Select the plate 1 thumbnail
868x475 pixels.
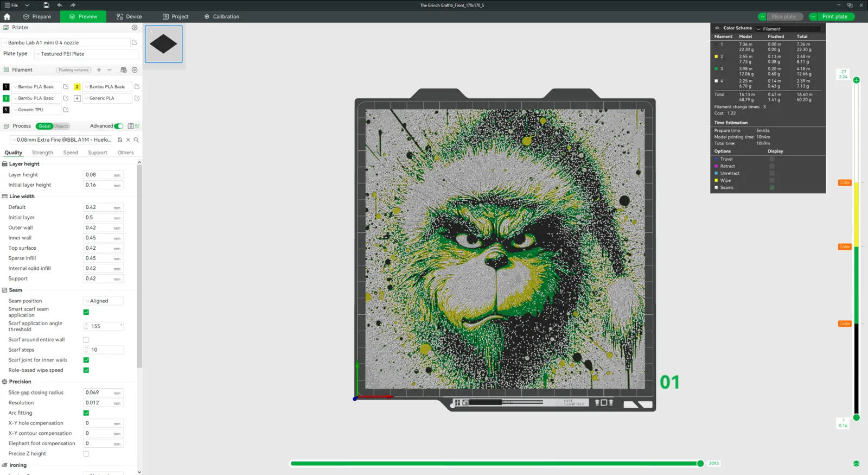pyautogui.click(x=164, y=44)
